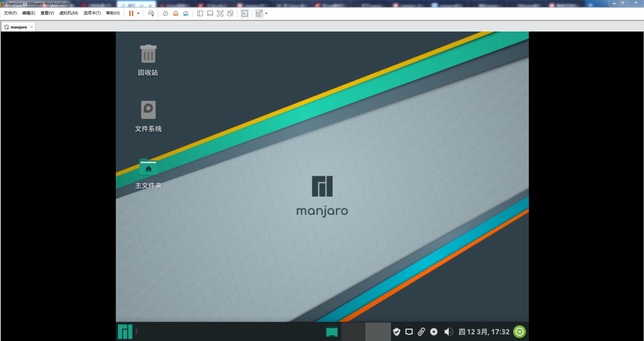The height and width of the screenshot is (341, 644).
Task: Open the 文件(F) menu
Action: pyautogui.click(x=10, y=13)
